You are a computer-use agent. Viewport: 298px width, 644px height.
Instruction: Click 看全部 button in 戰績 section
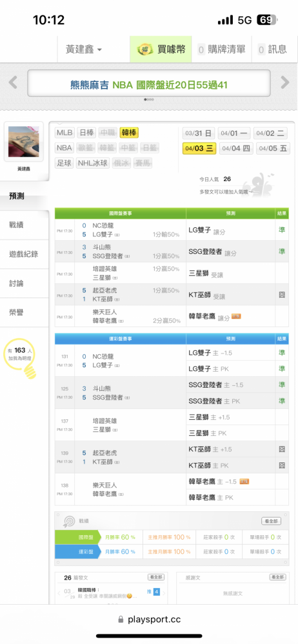272,521
